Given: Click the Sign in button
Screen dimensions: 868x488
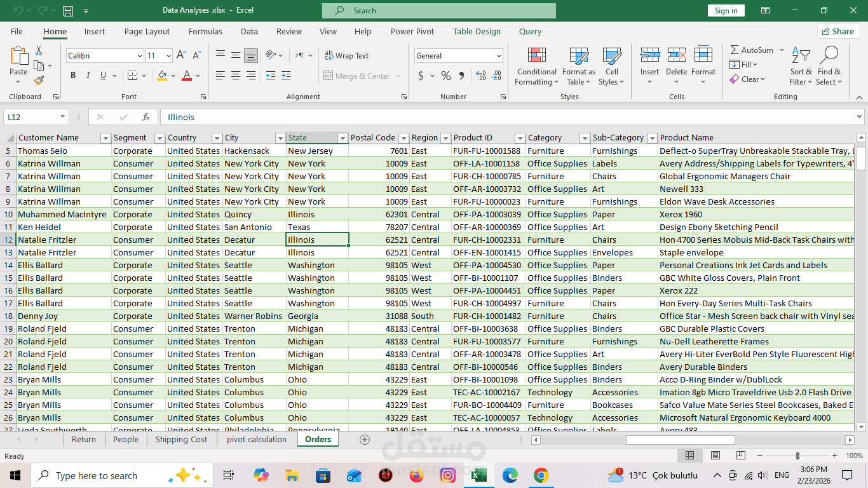Looking at the screenshot, I should coord(726,11).
